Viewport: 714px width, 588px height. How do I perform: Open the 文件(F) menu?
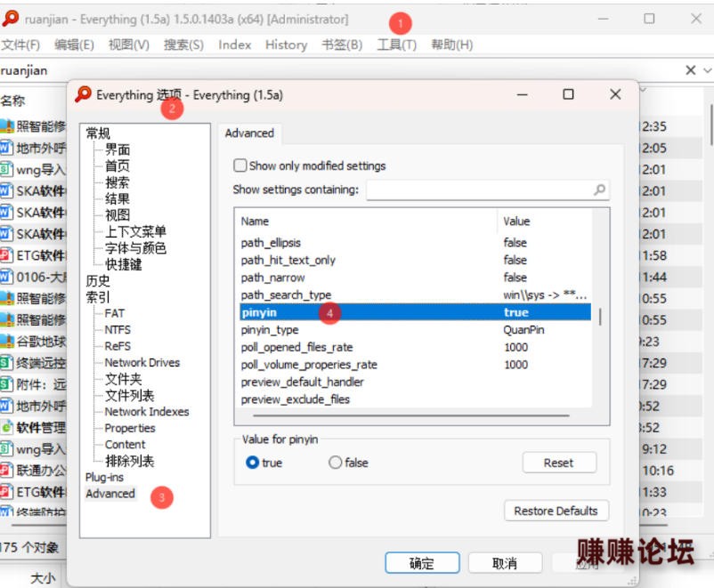click(20, 45)
